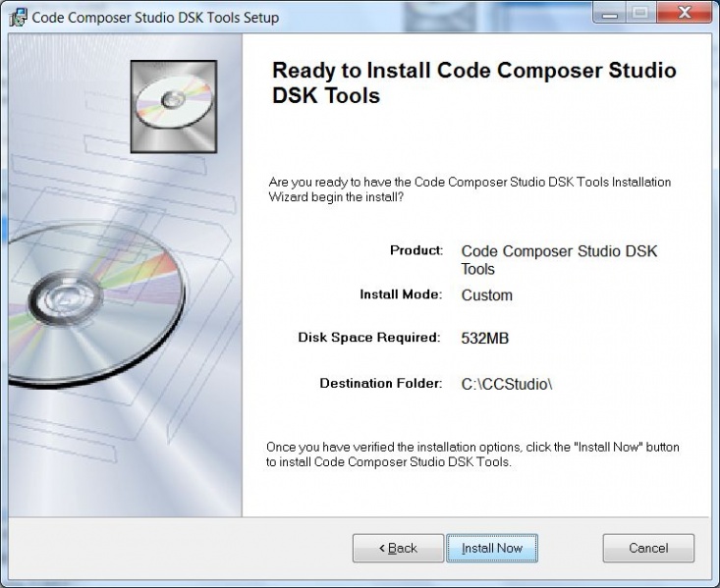Click the 'Once you have verified' instruction text

click(x=472, y=454)
